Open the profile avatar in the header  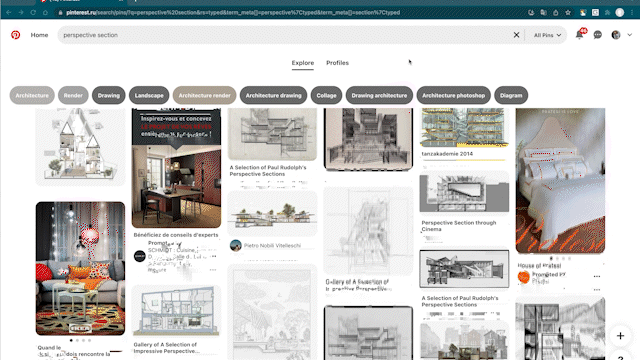click(616, 35)
